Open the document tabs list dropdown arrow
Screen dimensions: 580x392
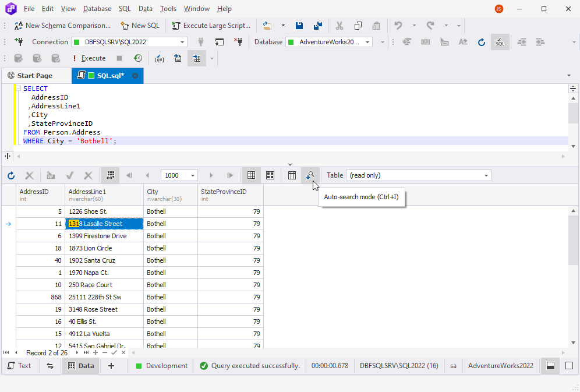coord(569,76)
